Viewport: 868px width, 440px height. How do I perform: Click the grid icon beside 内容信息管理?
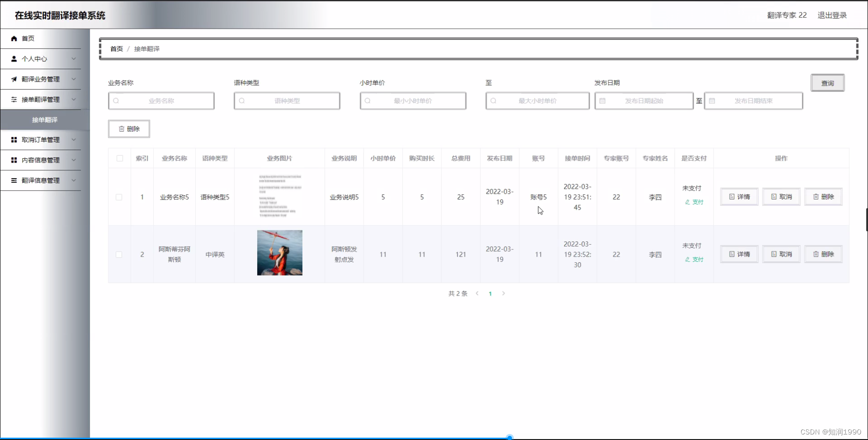pyautogui.click(x=14, y=160)
